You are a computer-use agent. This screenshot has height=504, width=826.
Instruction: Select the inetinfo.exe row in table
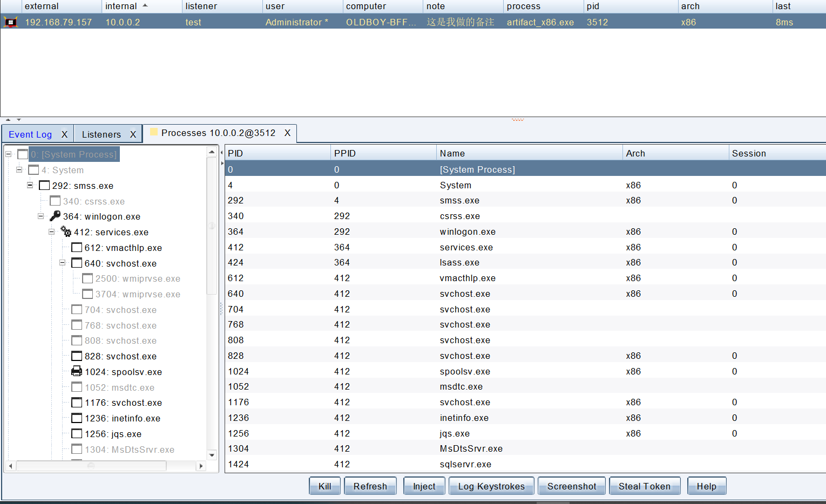click(525, 418)
